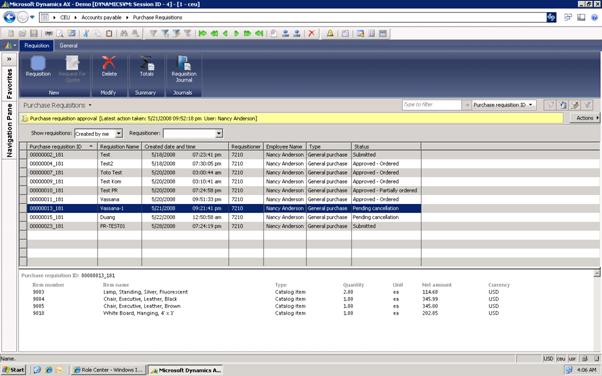Click the first funnel filter icon

153,33
